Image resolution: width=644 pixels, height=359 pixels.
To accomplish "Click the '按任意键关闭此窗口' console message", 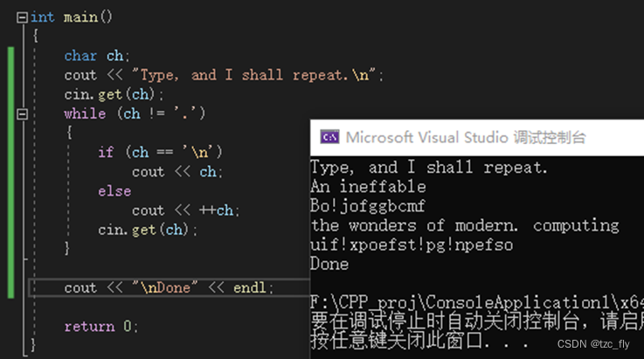I will coord(419,341).
